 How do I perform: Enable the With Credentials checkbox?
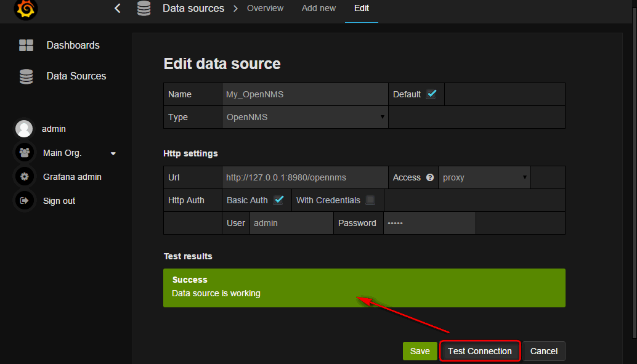(370, 200)
